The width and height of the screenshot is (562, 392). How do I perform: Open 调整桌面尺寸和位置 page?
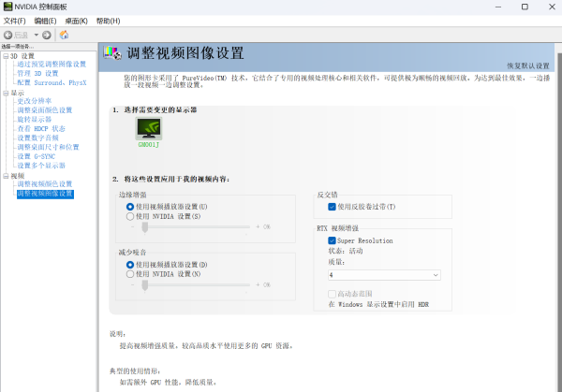click(48, 147)
